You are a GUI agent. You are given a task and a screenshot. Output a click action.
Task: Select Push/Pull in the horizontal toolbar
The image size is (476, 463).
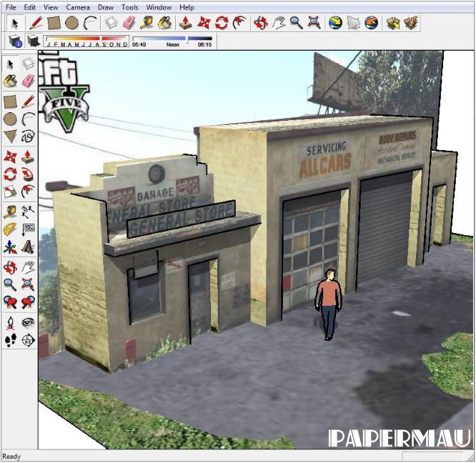click(x=186, y=23)
